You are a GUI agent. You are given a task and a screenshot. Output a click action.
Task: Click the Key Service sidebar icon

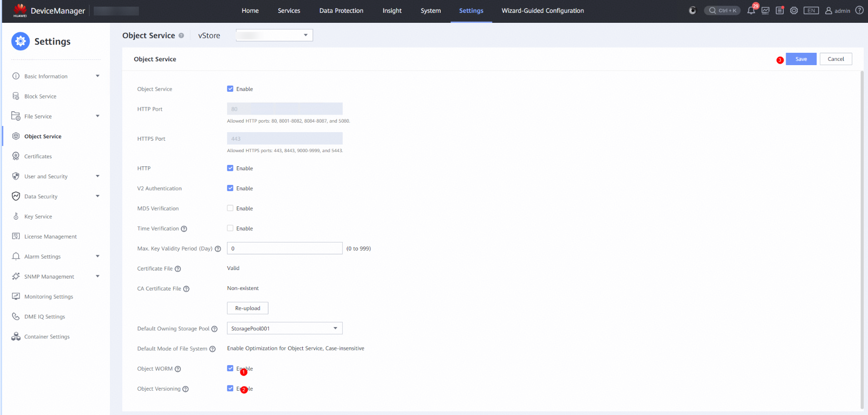[x=16, y=216]
